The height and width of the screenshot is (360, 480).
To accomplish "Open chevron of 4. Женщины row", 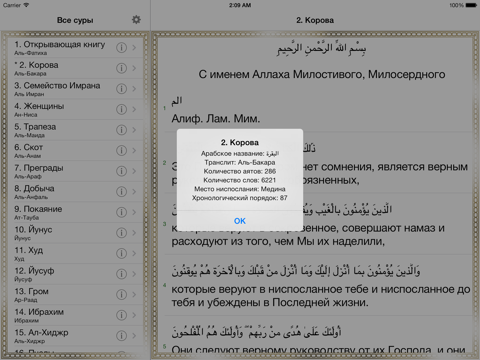I will tap(134, 109).
